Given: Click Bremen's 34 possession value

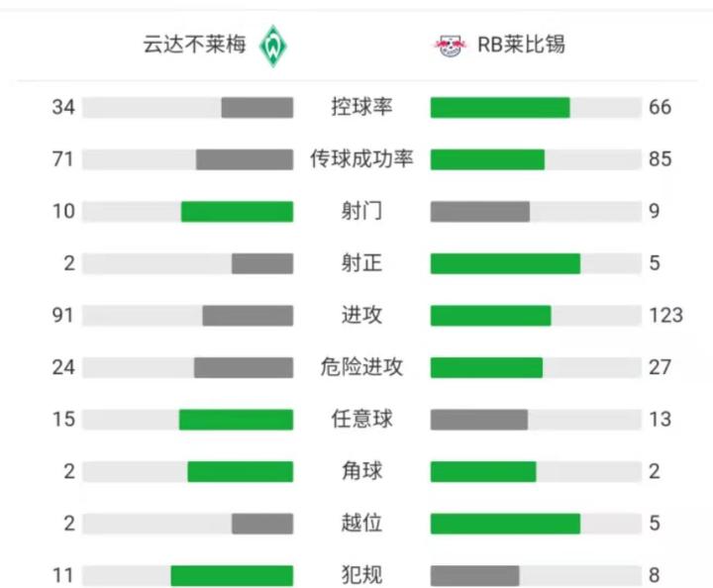Looking at the screenshot, I should [63, 107].
